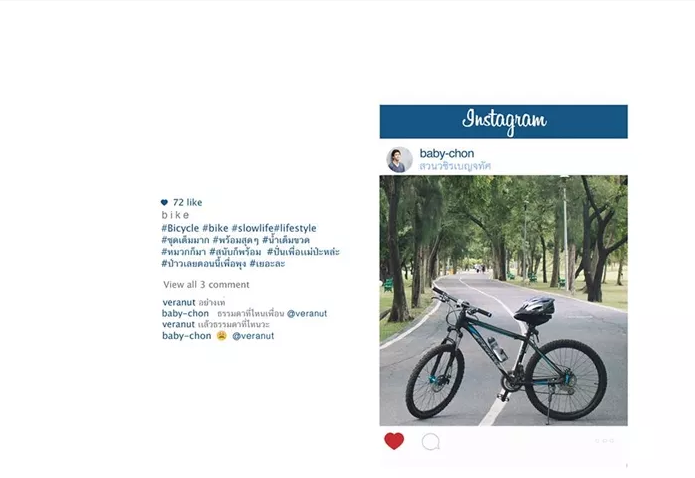Open the veranut username in the third comment

click(x=179, y=324)
